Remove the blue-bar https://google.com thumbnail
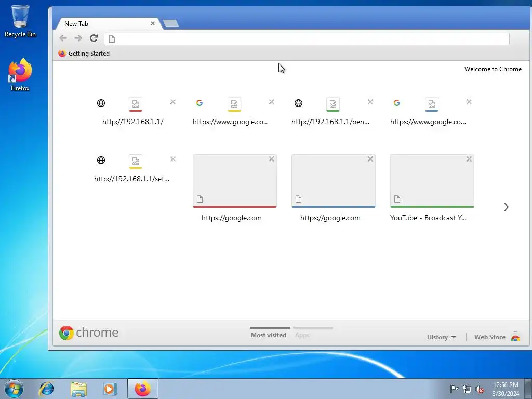This screenshot has height=399, width=532. 370,159
